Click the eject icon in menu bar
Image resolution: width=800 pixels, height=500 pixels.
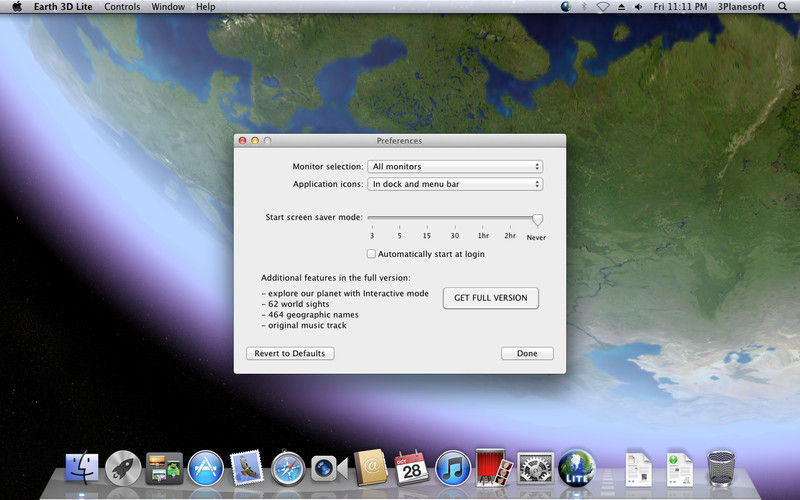[621, 7]
